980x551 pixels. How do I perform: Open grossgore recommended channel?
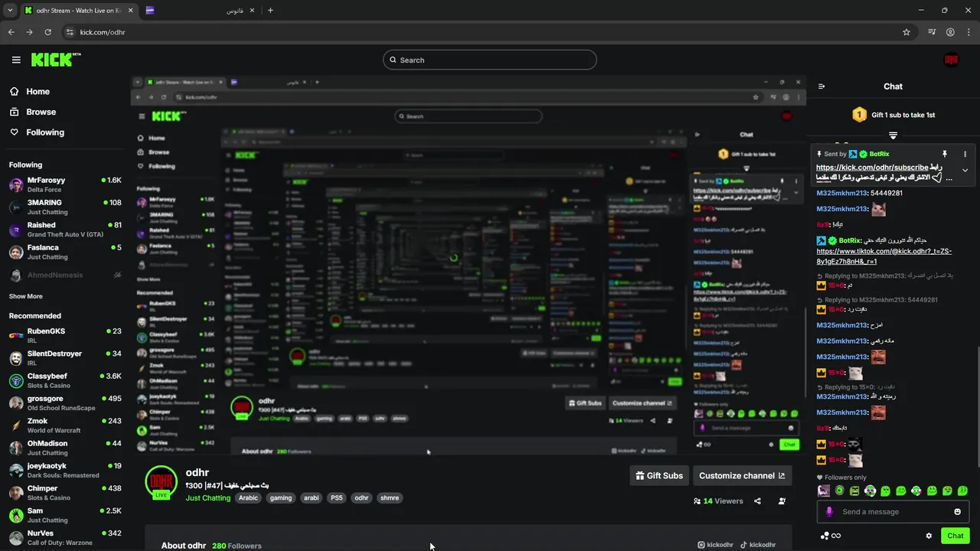[65, 403]
